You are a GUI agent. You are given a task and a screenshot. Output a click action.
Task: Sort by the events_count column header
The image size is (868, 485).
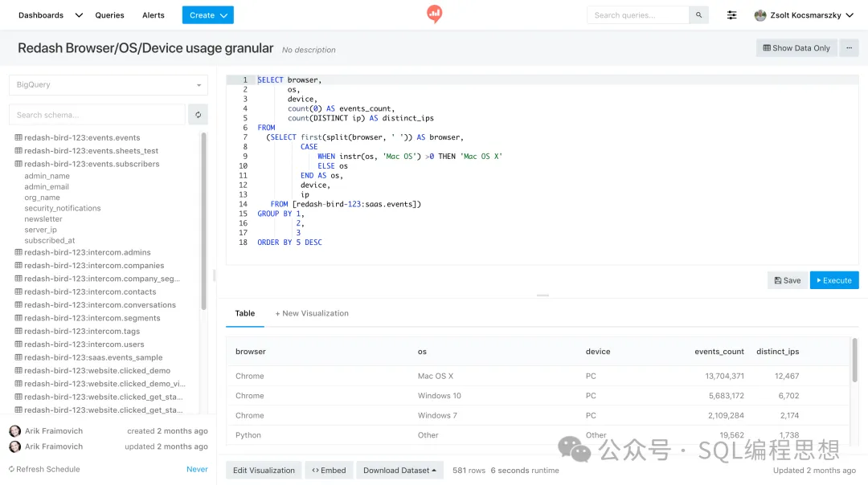(719, 351)
